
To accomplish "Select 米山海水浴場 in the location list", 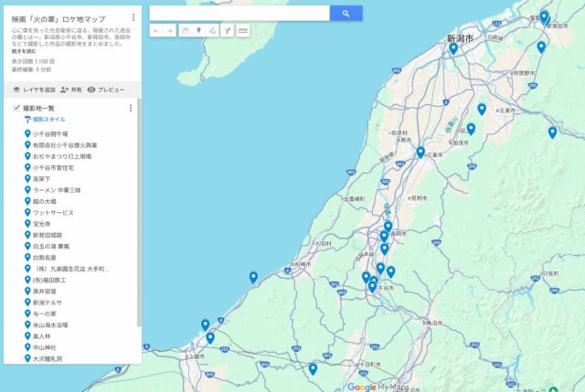I will (x=50, y=324).
